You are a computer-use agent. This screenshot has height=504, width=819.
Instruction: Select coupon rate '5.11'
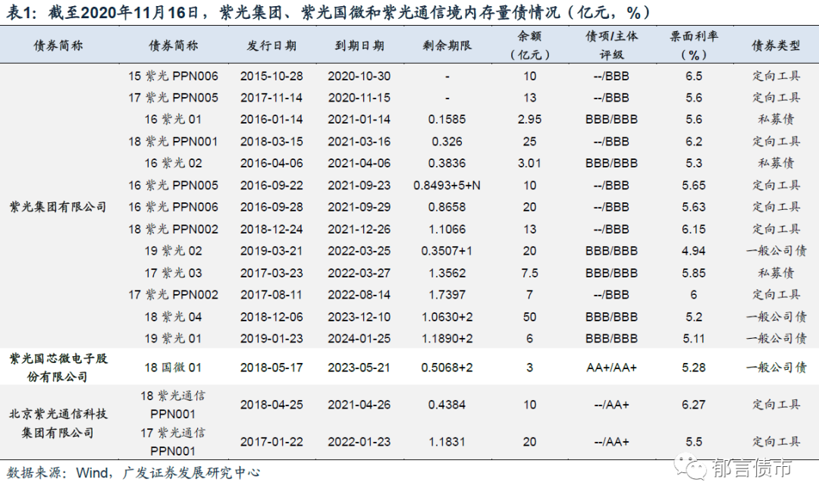coord(694,339)
